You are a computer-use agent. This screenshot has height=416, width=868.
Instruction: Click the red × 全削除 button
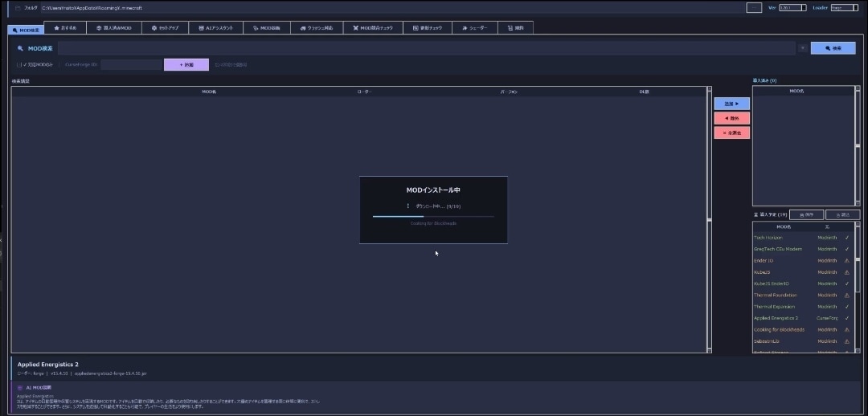pos(732,133)
